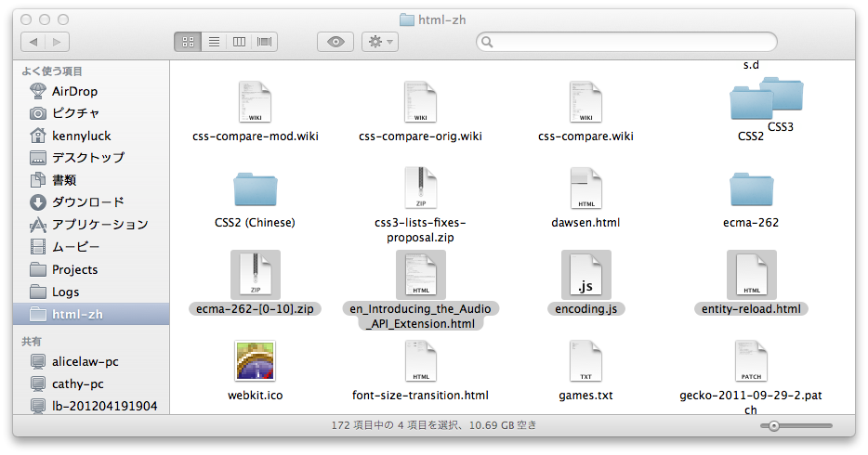Viewport: 868px width, 455px height.
Task: Click the search field in toolbar
Action: [x=627, y=42]
